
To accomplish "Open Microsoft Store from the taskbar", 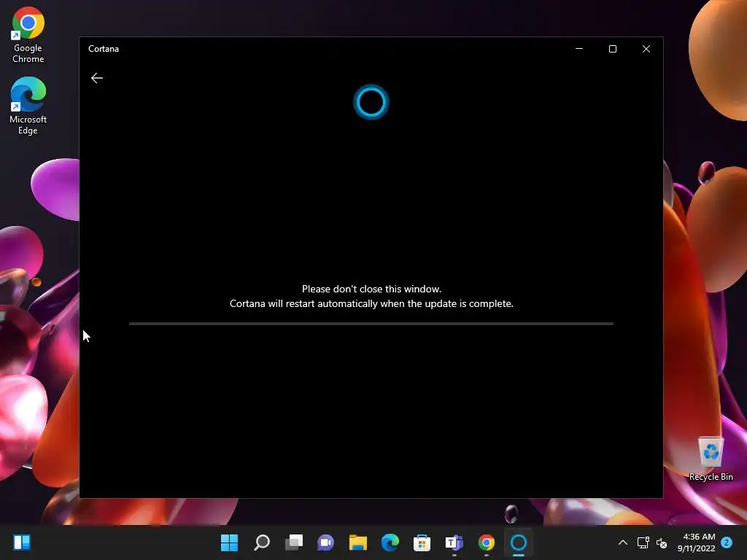I will click(x=422, y=542).
